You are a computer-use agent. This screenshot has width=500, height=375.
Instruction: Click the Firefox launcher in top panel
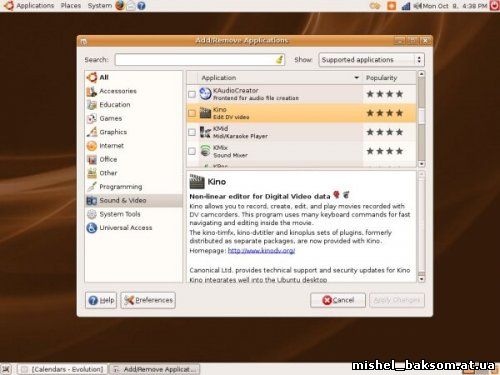tap(120, 5)
